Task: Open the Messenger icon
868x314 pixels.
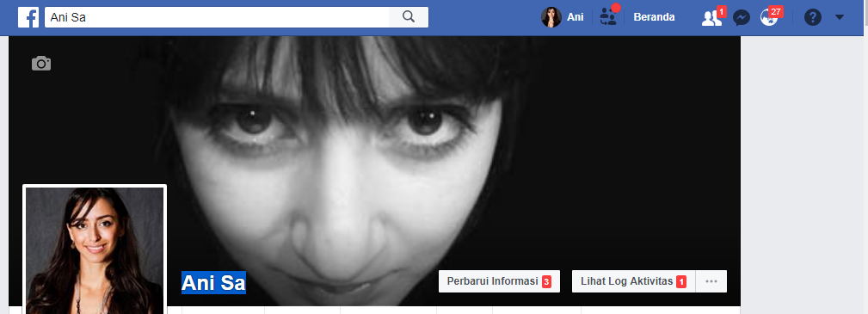Action: (x=742, y=18)
